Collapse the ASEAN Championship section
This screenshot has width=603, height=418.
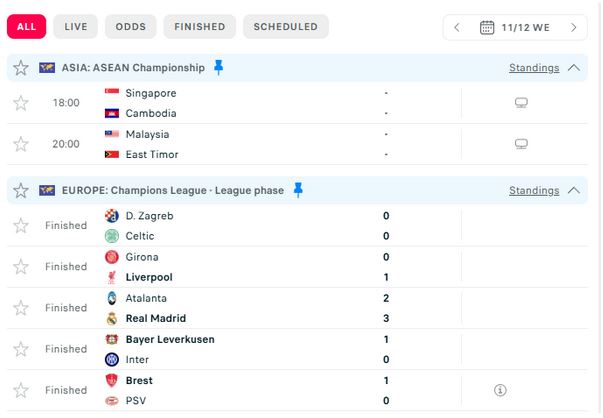tap(573, 68)
